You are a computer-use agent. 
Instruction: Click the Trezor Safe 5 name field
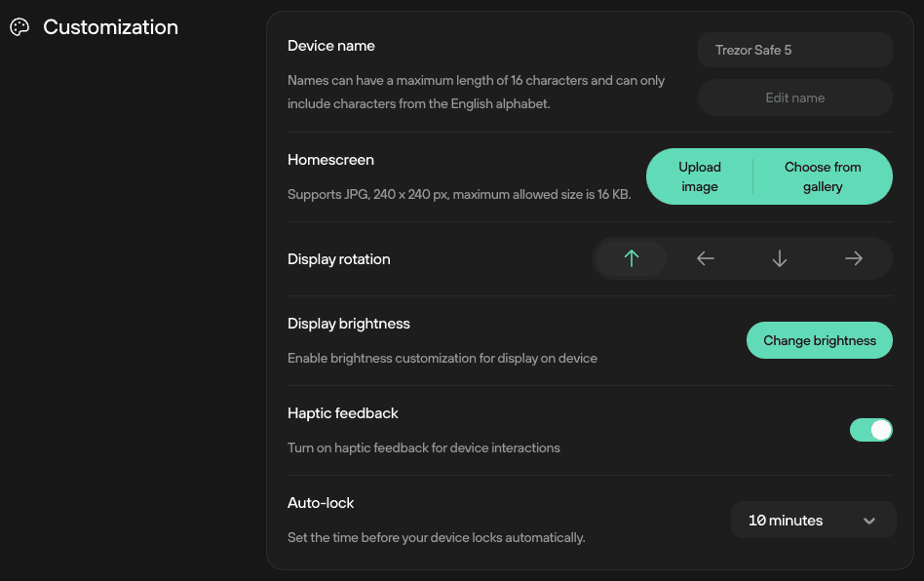(795, 50)
